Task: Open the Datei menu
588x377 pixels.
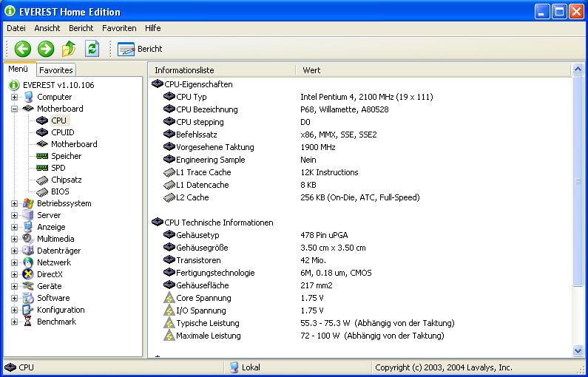Action: tap(16, 28)
